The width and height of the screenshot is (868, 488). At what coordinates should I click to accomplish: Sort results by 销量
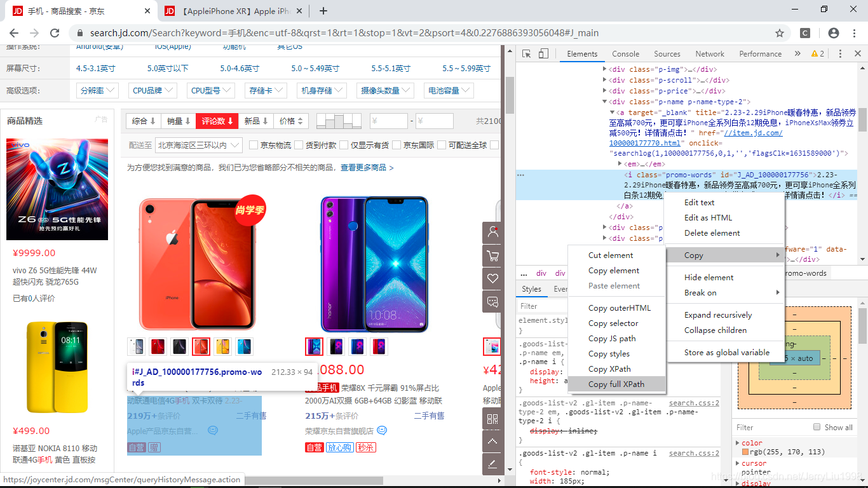click(179, 121)
